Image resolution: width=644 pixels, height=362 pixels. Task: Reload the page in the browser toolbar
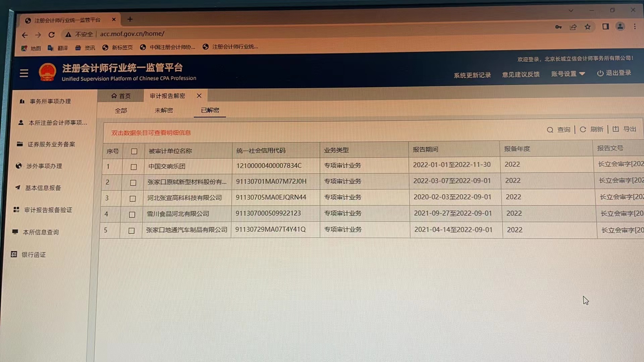pos(51,35)
